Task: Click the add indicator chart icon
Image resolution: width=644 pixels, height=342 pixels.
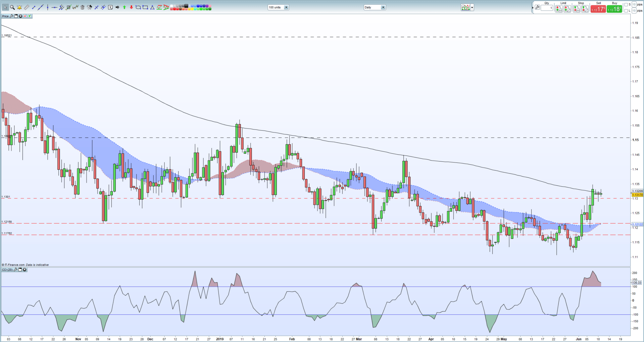Action: (x=465, y=7)
